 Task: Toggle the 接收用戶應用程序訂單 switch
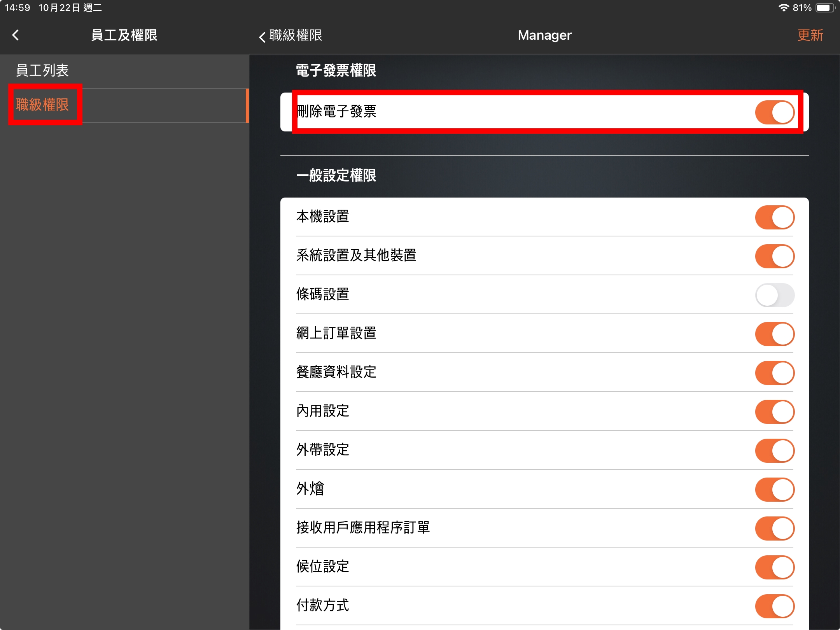click(x=775, y=528)
